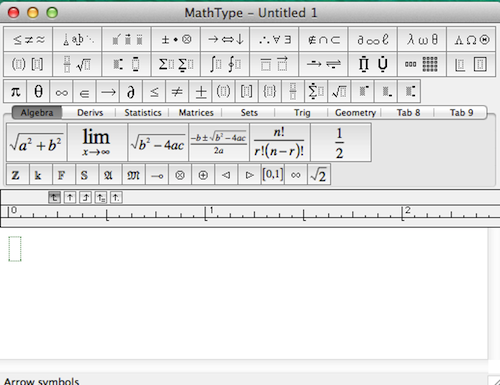
Task: Insert the sub-superscript template in small bar
Action: point(409,91)
